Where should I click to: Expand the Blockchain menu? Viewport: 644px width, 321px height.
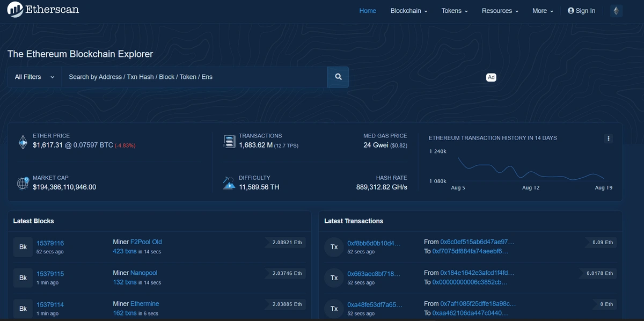point(409,11)
